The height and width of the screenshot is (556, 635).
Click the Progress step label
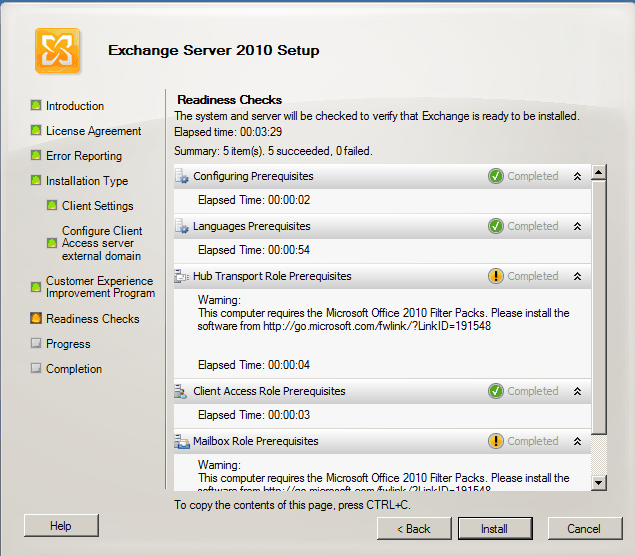click(x=68, y=344)
